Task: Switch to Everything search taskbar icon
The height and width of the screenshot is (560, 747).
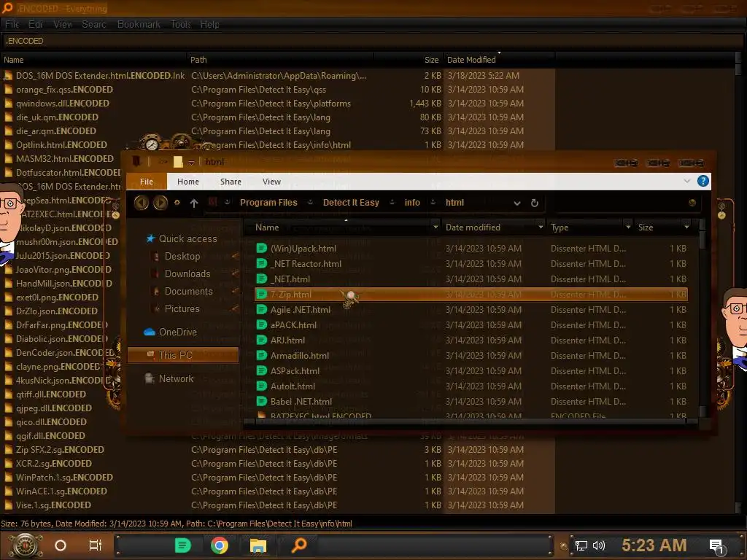Action: 299,545
